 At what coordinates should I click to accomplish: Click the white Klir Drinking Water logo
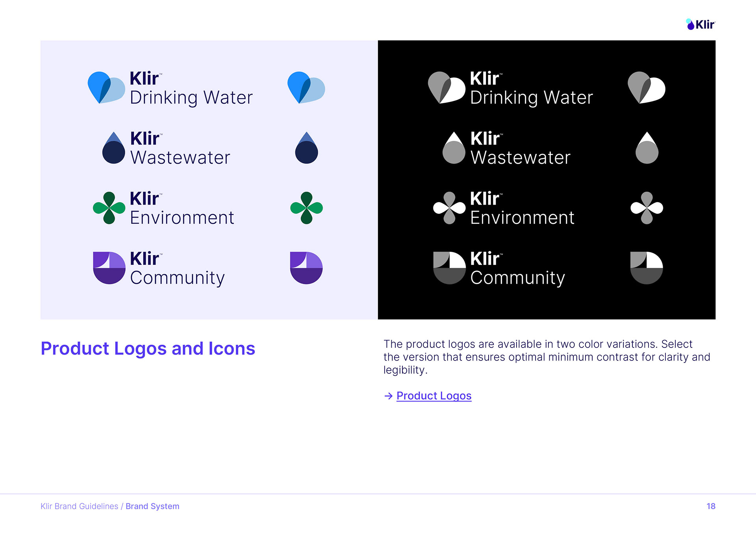point(510,88)
